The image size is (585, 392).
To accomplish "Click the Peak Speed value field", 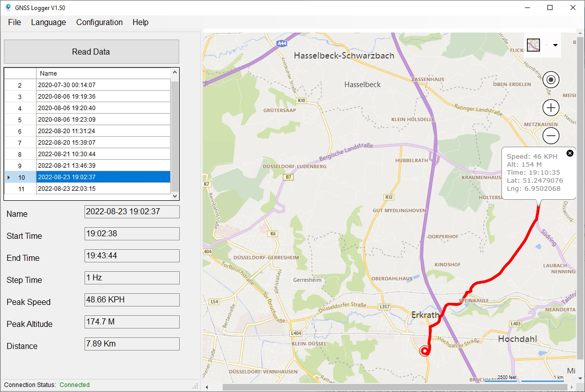I will tap(132, 300).
